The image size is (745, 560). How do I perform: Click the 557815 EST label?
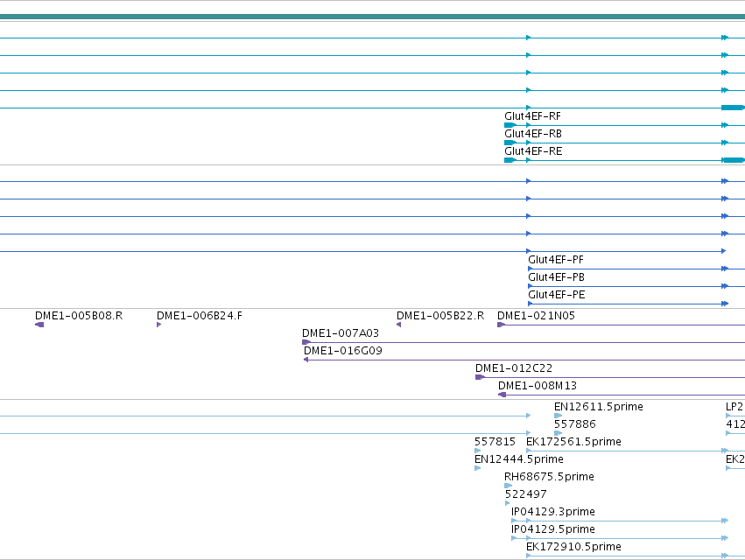tap(495, 442)
